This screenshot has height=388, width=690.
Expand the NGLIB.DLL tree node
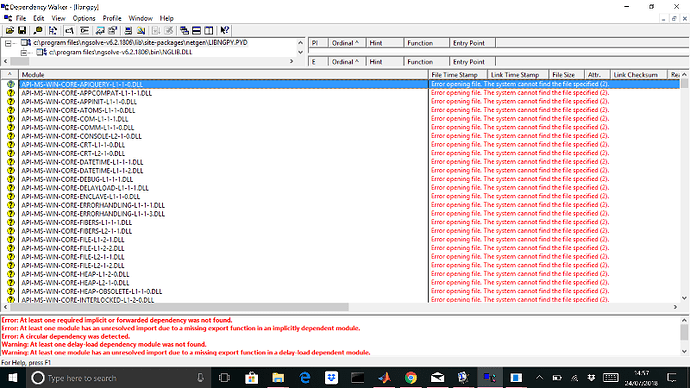(x=24, y=52)
